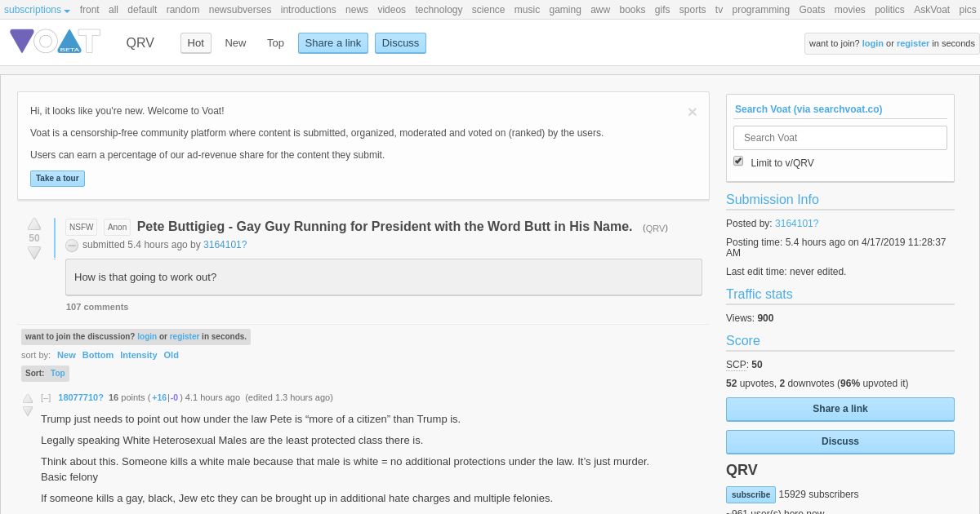Open the tv subverse
The width and height of the screenshot is (980, 514).
719,10
